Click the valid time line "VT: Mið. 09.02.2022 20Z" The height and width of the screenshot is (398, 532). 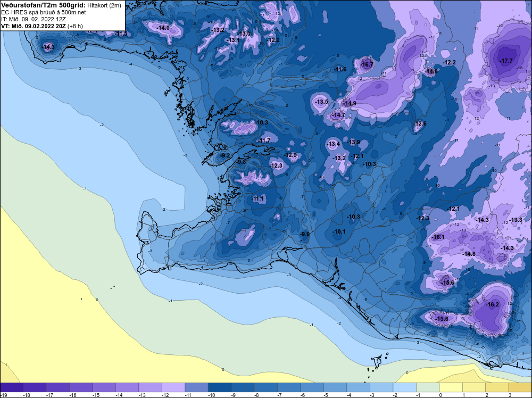pyautogui.click(x=34, y=26)
